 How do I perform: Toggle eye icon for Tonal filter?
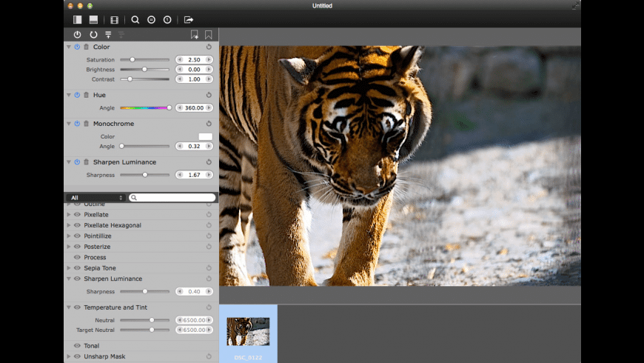click(x=77, y=346)
